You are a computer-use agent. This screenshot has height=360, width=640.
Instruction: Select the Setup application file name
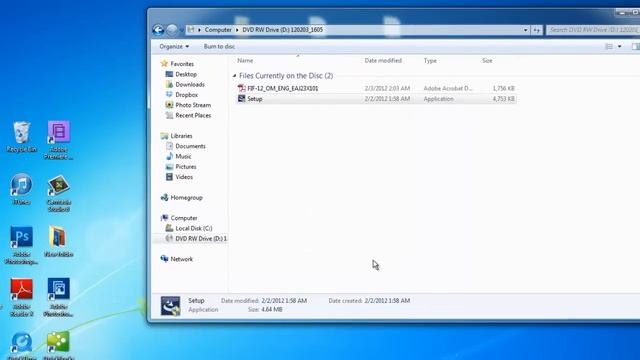[x=255, y=99]
